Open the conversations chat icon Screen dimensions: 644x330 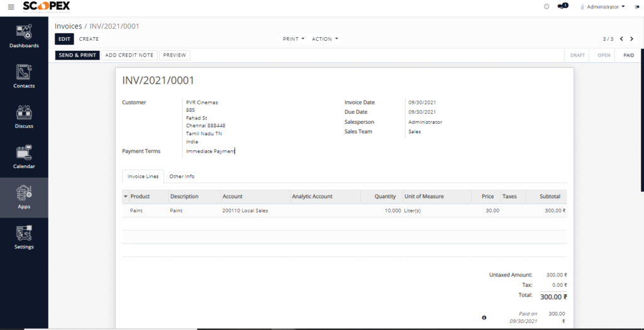562,6
